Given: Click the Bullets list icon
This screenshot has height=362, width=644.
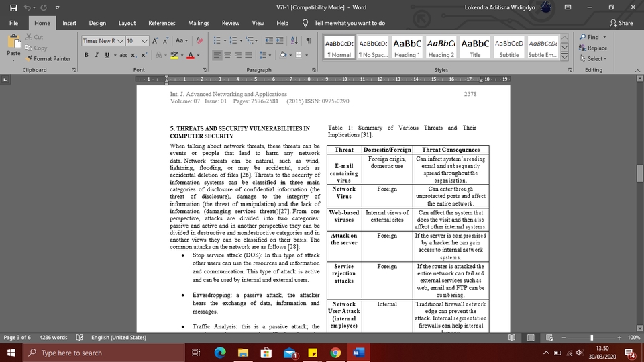Looking at the screenshot, I should click(x=217, y=40).
